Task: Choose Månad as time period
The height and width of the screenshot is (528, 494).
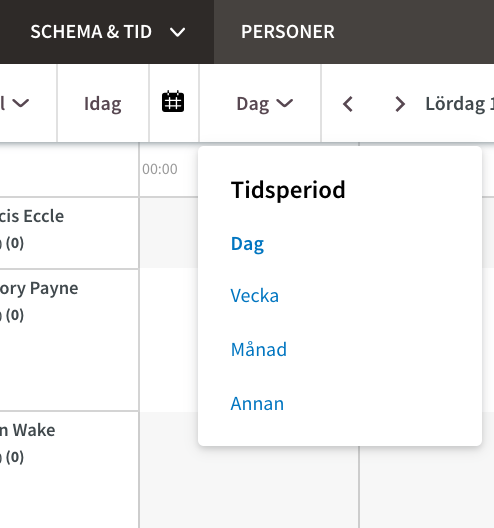Action: pyautogui.click(x=259, y=349)
